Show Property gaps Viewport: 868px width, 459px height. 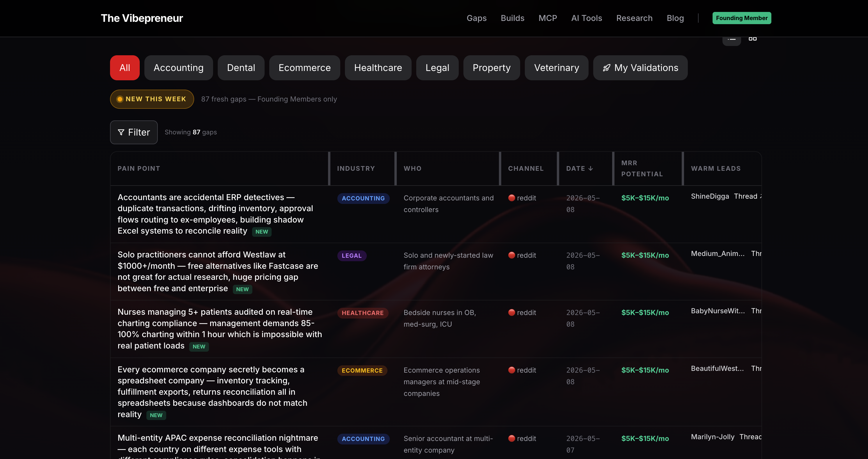click(492, 68)
